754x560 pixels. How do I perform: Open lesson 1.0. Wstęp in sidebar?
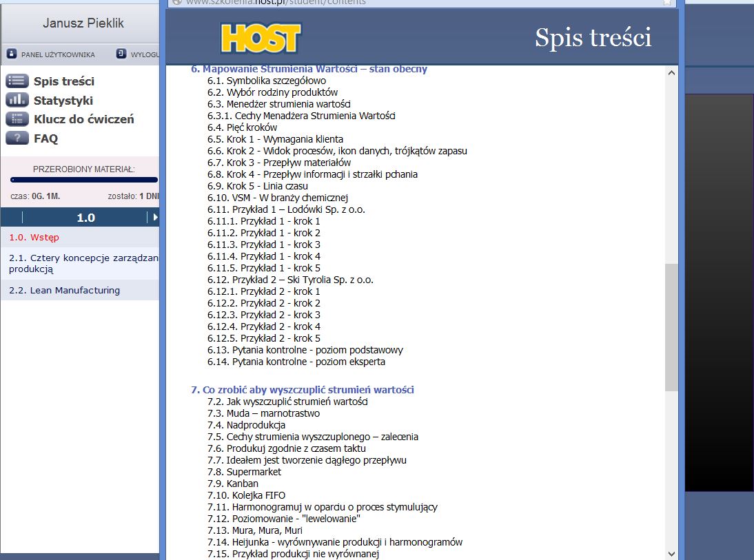coord(34,238)
